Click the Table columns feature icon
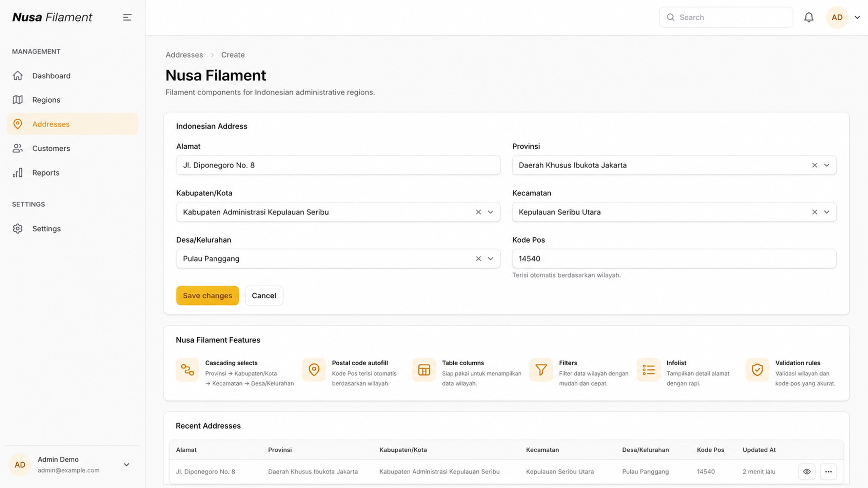Viewport: 868px width, 488px height. click(x=424, y=369)
